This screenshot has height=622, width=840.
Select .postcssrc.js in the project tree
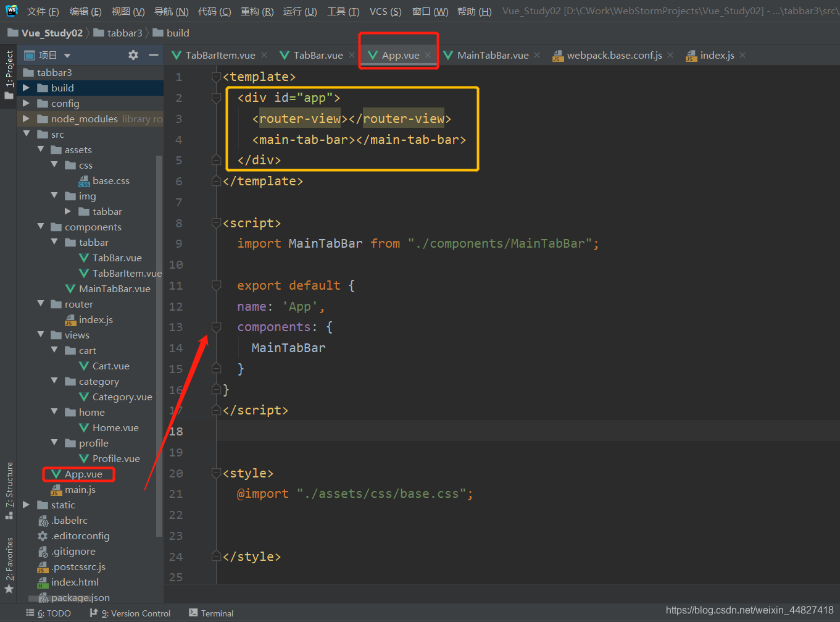pyautogui.click(x=71, y=566)
